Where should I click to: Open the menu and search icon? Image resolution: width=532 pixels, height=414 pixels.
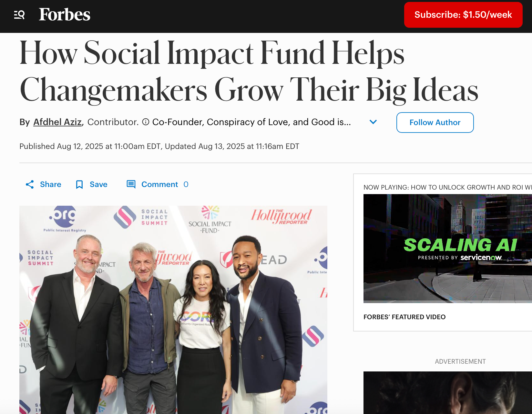[x=19, y=15]
